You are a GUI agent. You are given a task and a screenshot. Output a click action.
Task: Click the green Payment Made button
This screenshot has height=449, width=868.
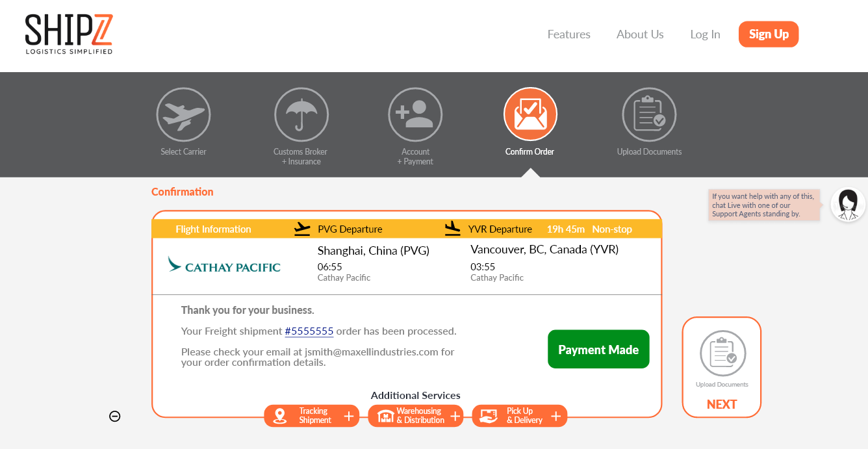click(598, 350)
